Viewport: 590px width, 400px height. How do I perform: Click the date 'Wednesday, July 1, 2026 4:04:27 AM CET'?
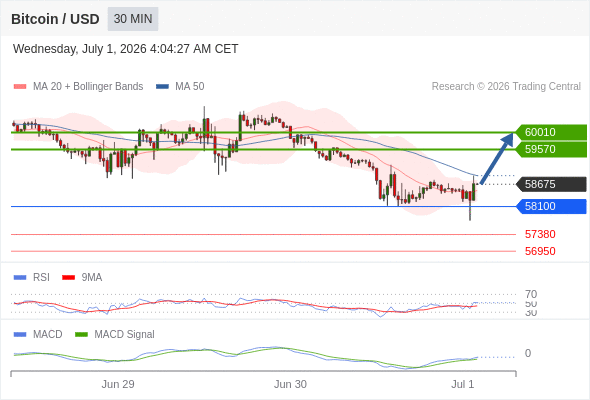pos(125,49)
